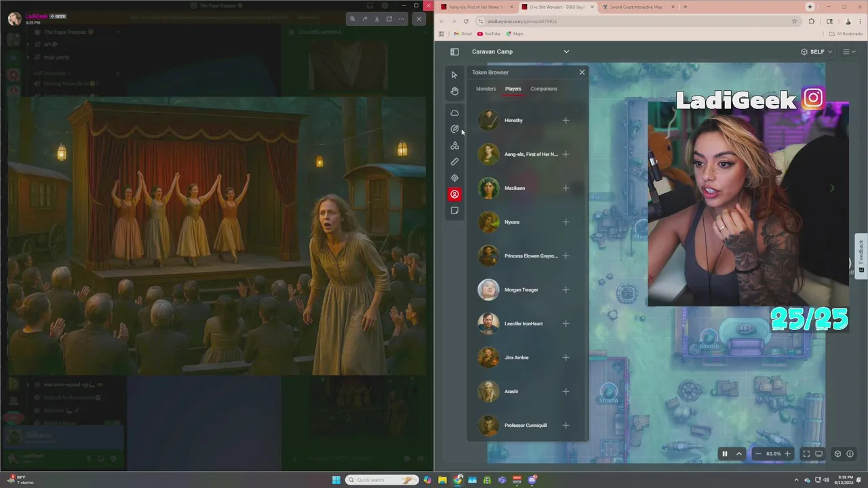Enter fullscreen map view
This screenshot has width=868, height=488.
[806, 453]
